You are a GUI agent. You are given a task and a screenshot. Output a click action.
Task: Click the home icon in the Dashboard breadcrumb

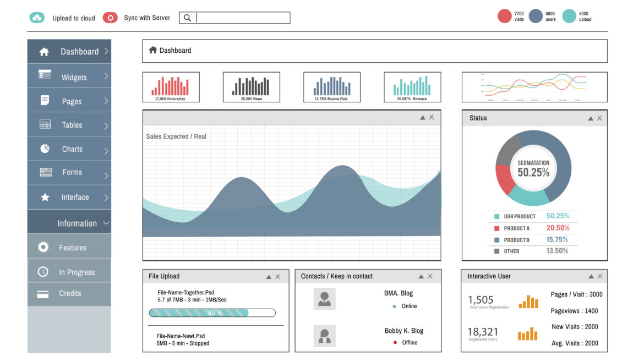[153, 50]
